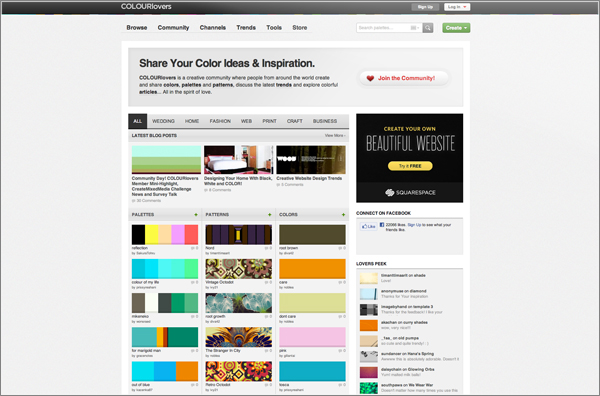Switch to the PRINT tab
Viewport: 600px width, 396px height.
click(x=269, y=121)
